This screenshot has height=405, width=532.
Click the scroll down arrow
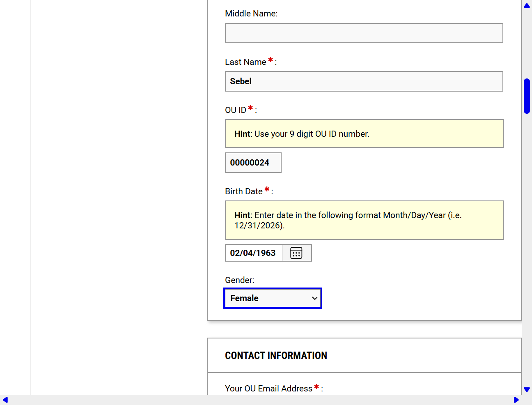pos(527,389)
